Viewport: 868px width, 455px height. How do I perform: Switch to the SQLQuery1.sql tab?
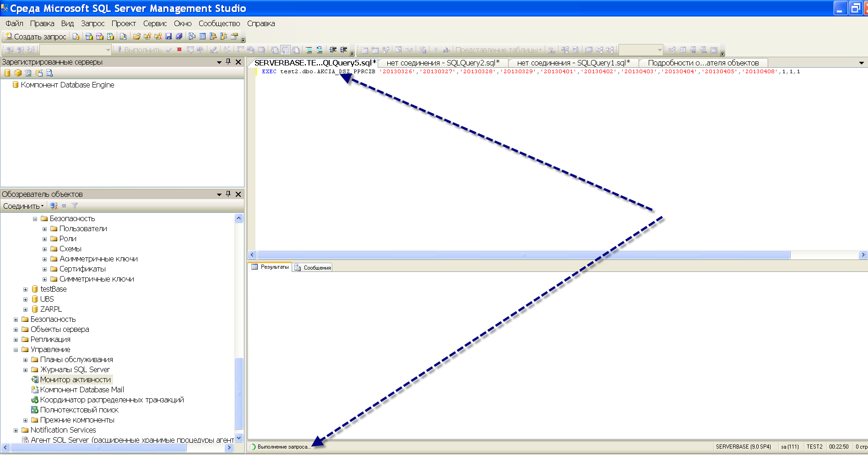[x=573, y=63]
